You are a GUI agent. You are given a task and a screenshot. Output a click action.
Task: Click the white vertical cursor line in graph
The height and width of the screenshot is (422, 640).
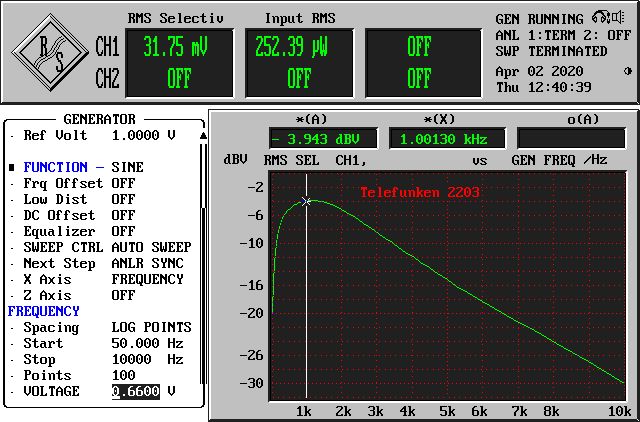[x=307, y=300]
